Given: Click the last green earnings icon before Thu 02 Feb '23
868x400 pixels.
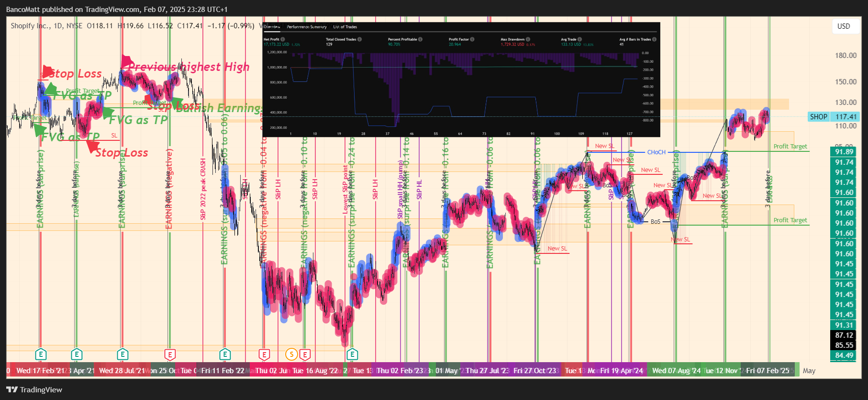Looking at the screenshot, I should (352, 354).
